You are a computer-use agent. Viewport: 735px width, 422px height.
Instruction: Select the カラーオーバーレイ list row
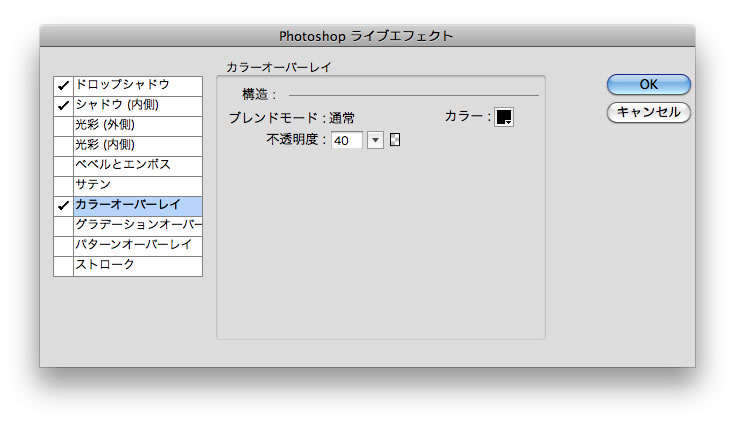click(138, 206)
